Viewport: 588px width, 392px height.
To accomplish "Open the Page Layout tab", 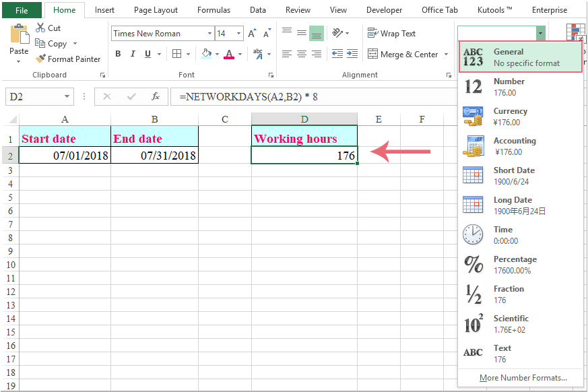I will [156, 10].
